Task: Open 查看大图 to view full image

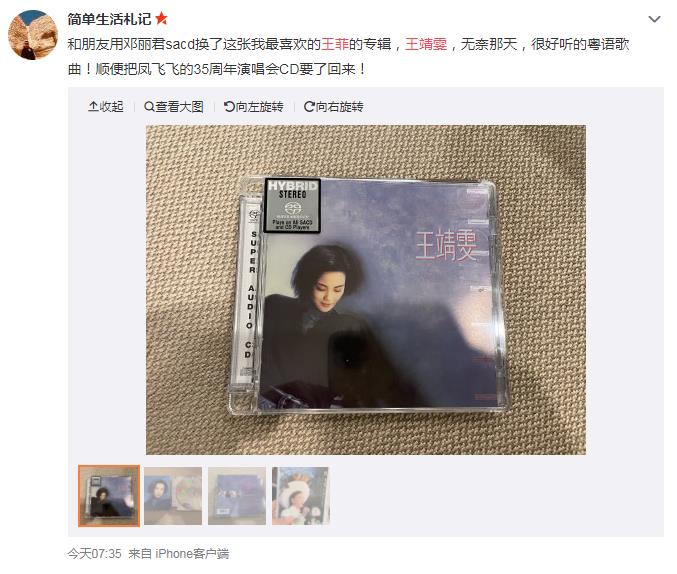Action: [174, 107]
